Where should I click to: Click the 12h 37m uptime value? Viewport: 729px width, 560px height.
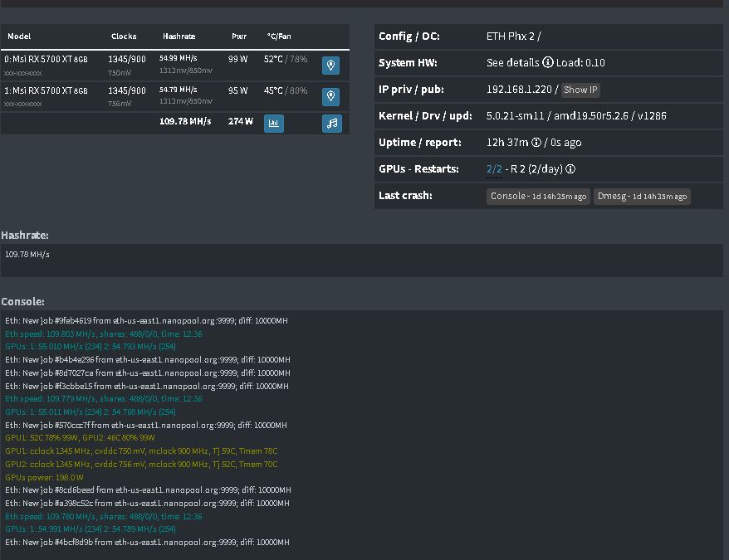(x=507, y=142)
